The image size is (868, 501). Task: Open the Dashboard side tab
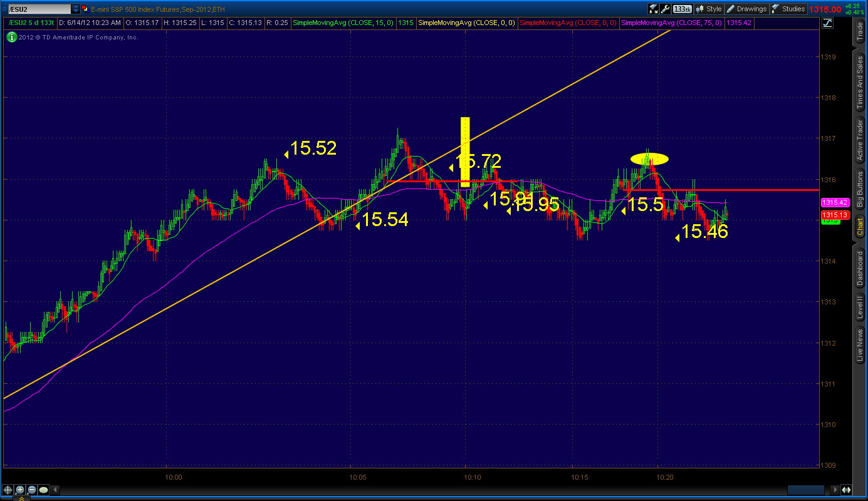(860, 267)
